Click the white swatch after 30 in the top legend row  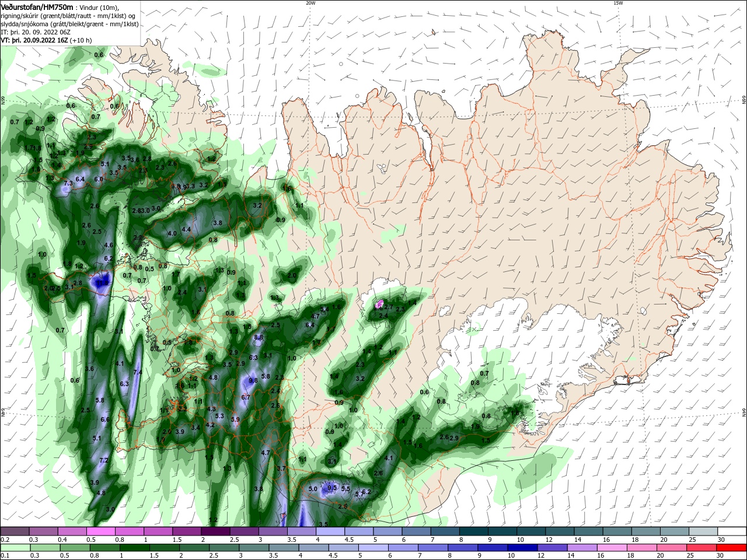(732, 531)
